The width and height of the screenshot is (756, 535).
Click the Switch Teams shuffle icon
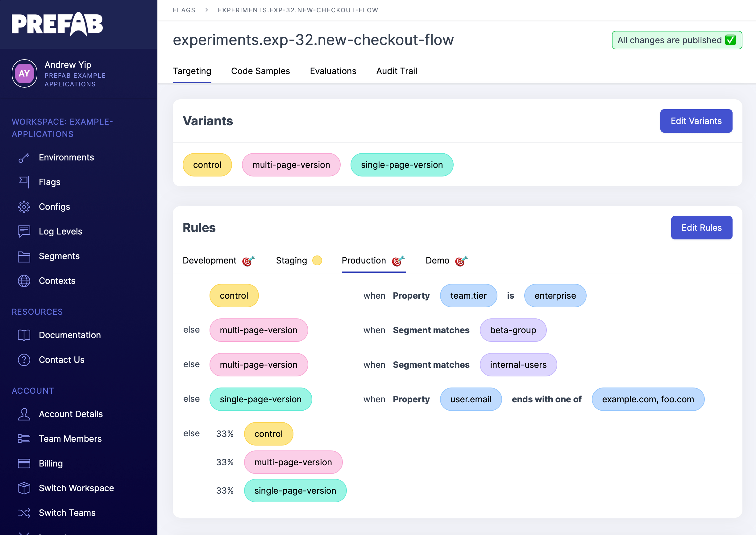(24, 512)
